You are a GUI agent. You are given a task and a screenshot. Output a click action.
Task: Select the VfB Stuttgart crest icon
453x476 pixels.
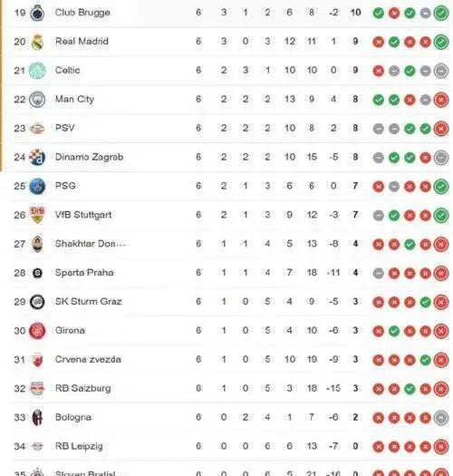[x=37, y=215]
